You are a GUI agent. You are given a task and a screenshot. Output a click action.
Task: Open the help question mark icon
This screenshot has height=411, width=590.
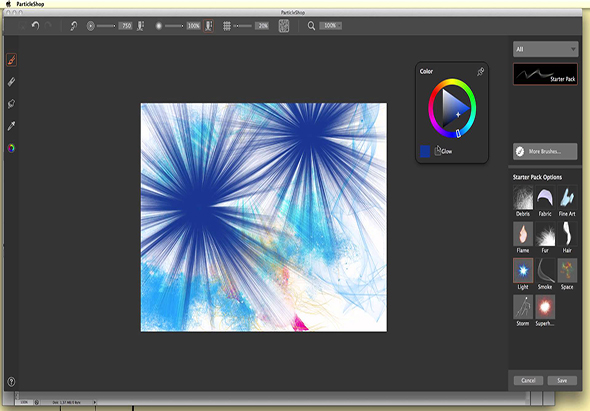pos(11,382)
